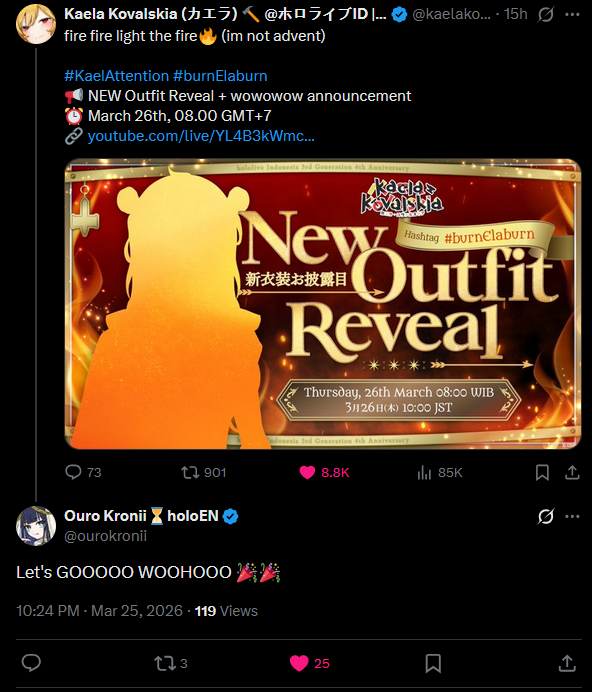The width and height of the screenshot is (592, 692).
Task: Open Kaela's tweet reply icon with 73 replies
Action: [x=73, y=472]
